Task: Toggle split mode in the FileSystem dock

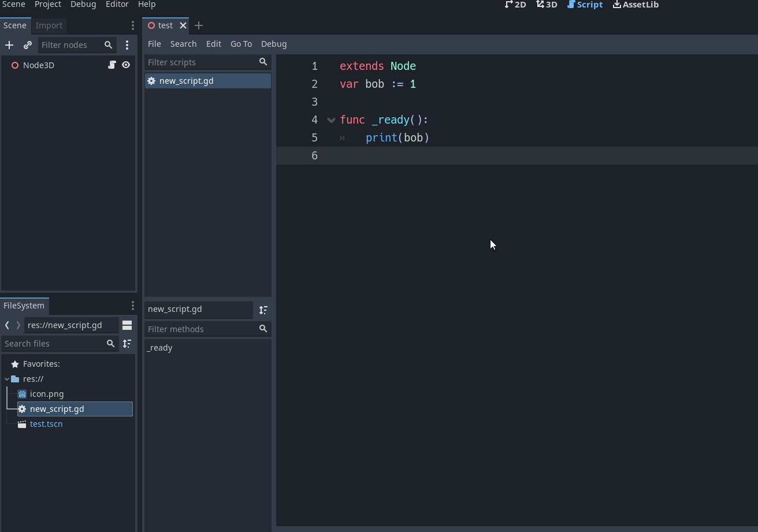Action: [127, 325]
